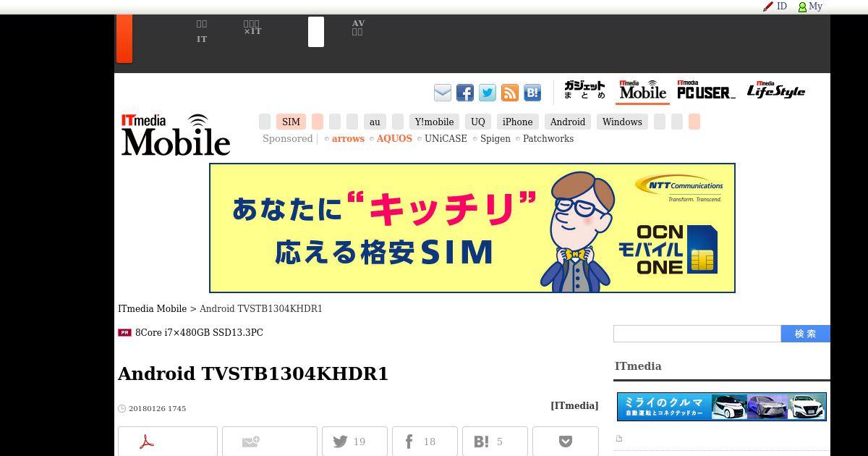Save article with the Pocket button
Screen dimensions: 868x456
[566, 442]
